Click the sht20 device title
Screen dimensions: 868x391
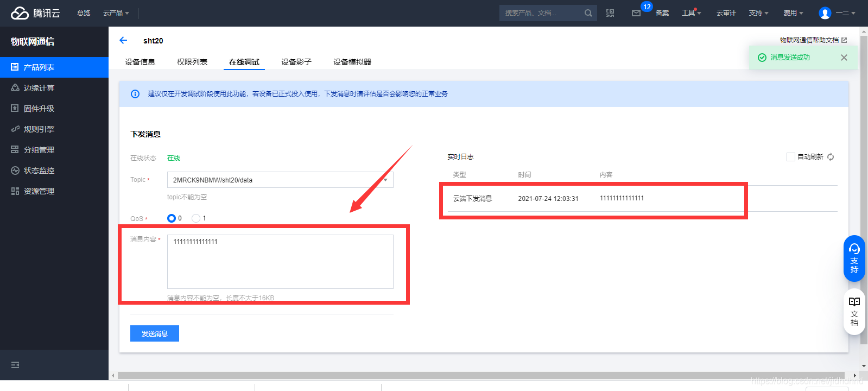[153, 41]
